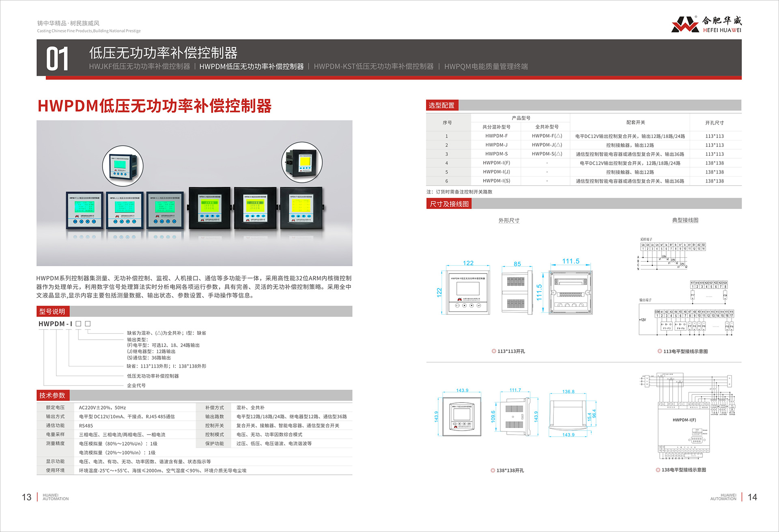Click the large 01 chapter number
779x532 pixels.
tap(57, 59)
